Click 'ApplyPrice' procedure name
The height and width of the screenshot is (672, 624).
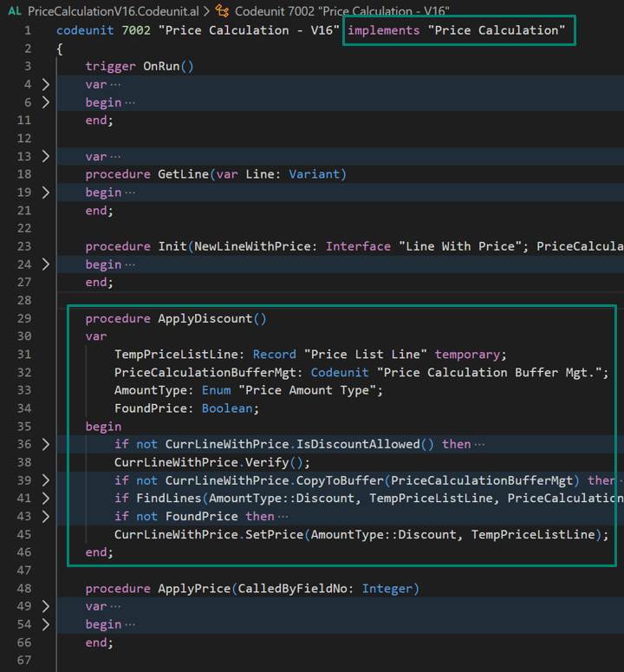click(x=194, y=589)
